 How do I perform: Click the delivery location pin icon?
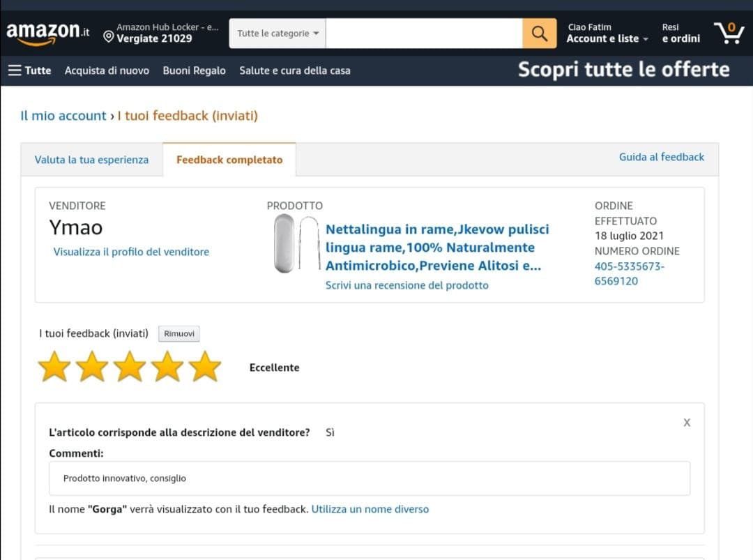click(x=108, y=36)
